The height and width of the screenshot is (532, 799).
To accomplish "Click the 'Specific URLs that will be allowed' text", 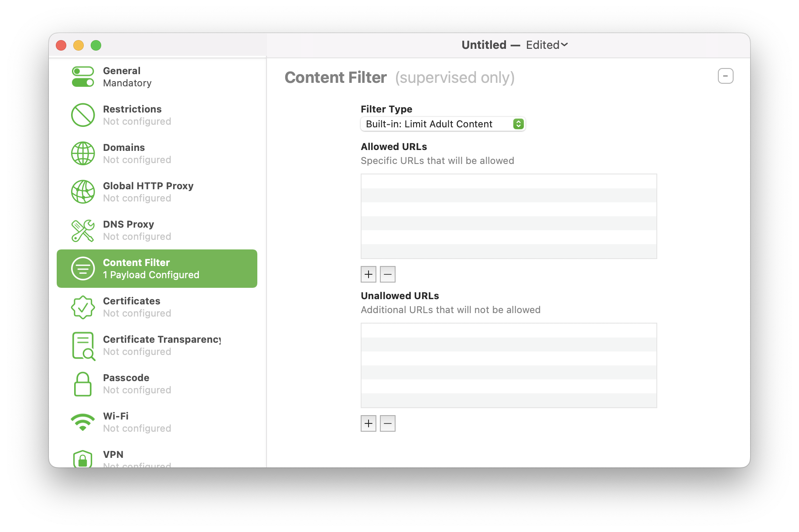I will [437, 160].
